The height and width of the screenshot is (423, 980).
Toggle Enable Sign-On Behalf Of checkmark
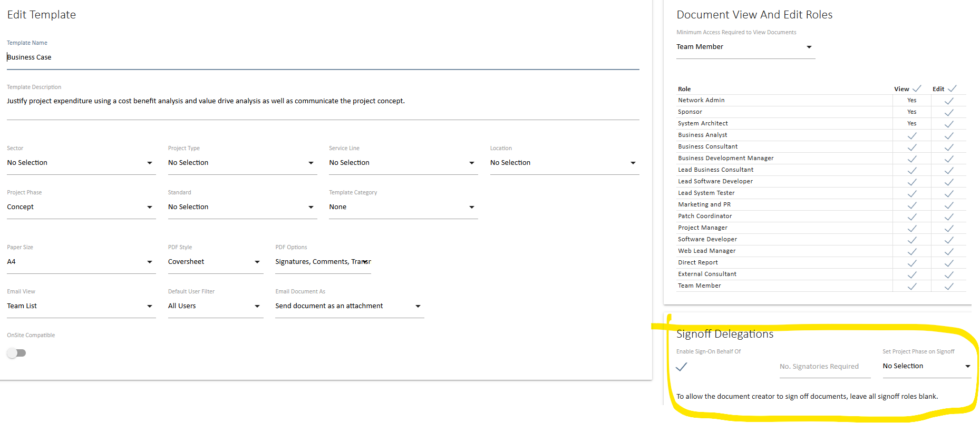pyautogui.click(x=682, y=367)
